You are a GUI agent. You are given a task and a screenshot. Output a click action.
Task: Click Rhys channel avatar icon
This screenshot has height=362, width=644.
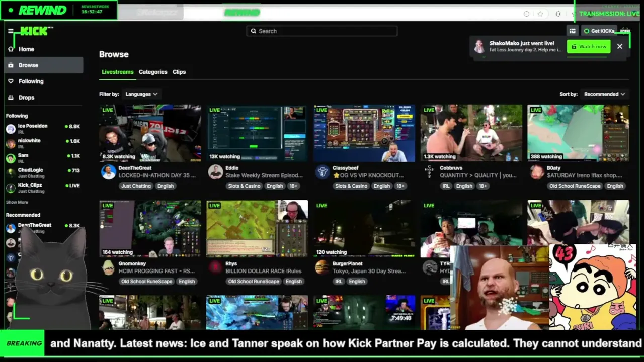[x=215, y=267]
